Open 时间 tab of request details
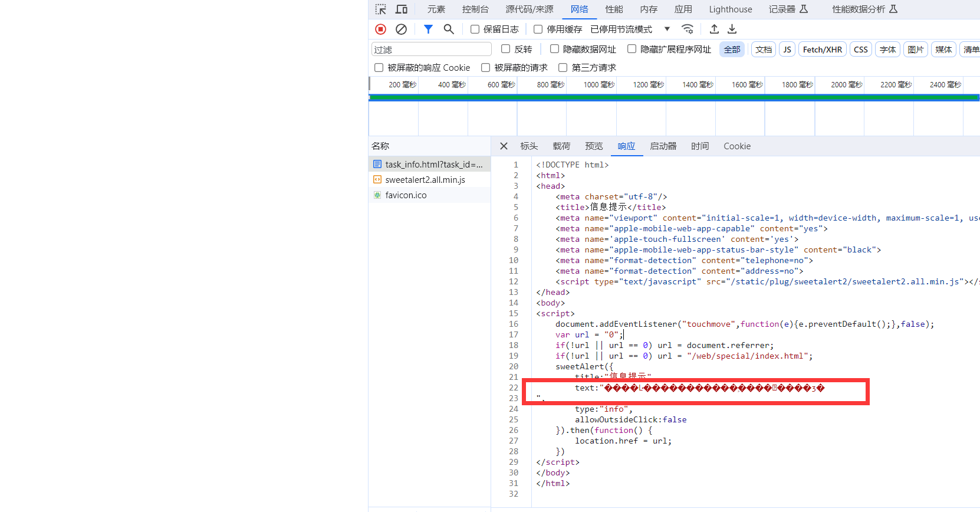980x512 pixels. tap(700, 146)
